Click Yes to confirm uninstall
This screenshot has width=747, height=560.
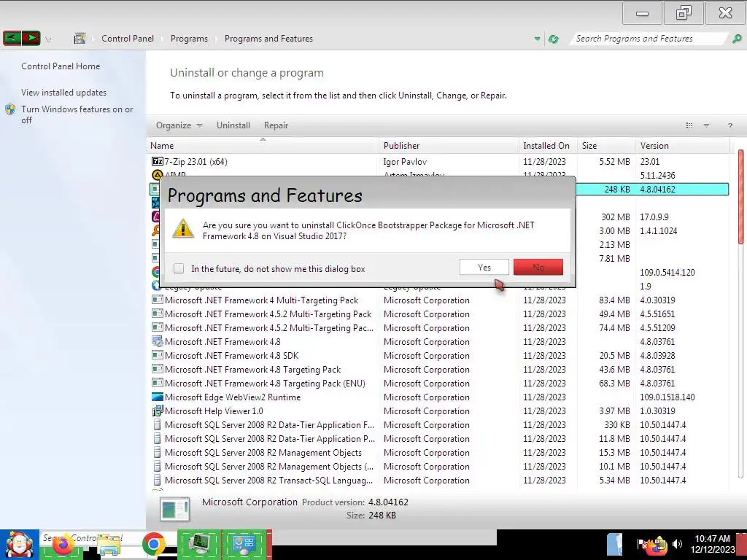coord(484,267)
